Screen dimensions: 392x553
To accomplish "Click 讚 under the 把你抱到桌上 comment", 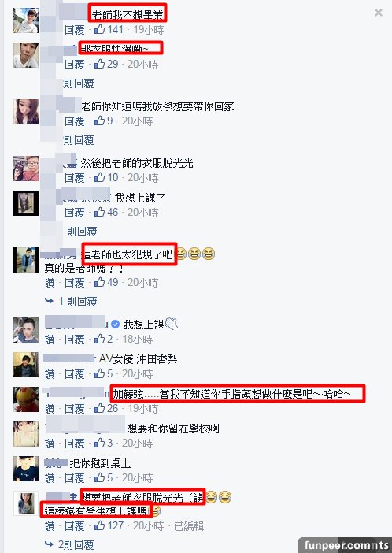I will pos(50,478).
